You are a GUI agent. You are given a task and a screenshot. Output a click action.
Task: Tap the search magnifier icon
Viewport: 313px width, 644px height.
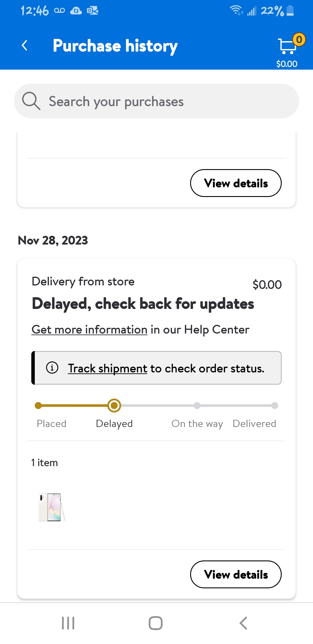click(x=31, y=101)
